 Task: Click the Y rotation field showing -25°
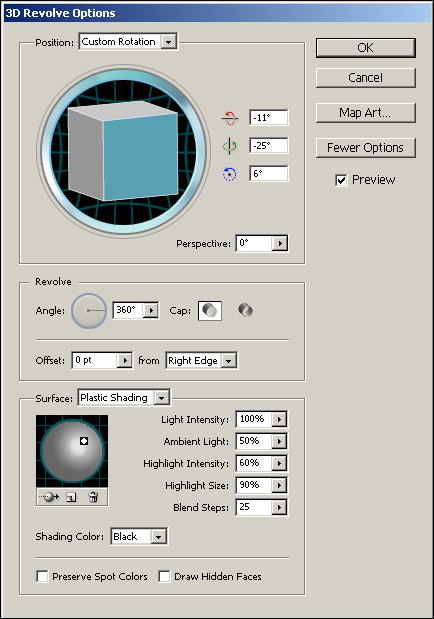269,146
